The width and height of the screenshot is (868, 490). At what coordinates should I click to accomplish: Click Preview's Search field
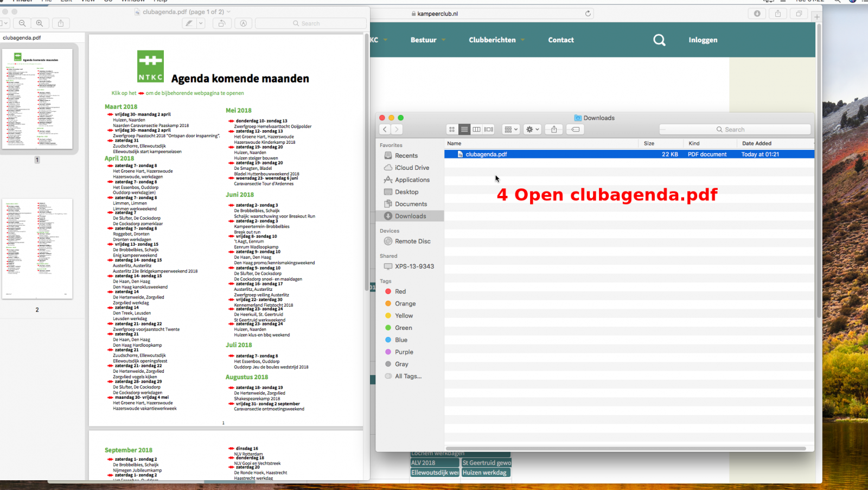pos(310,23)
